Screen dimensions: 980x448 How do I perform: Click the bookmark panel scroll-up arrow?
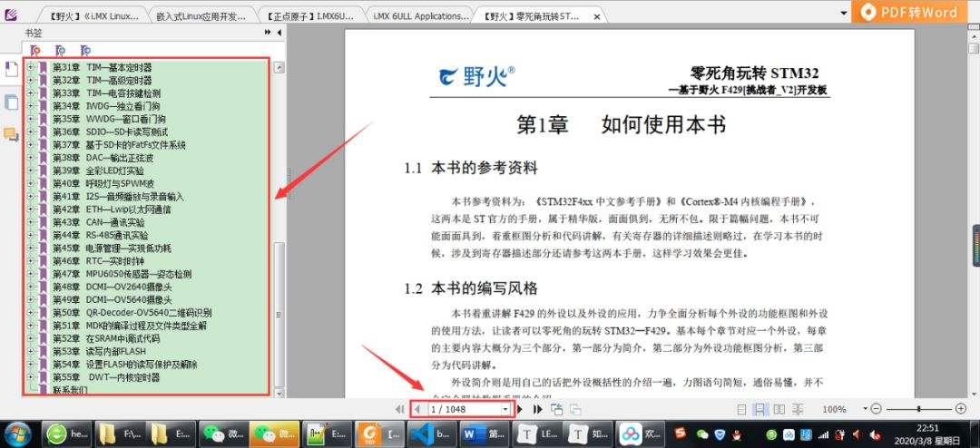pos(279,67)
